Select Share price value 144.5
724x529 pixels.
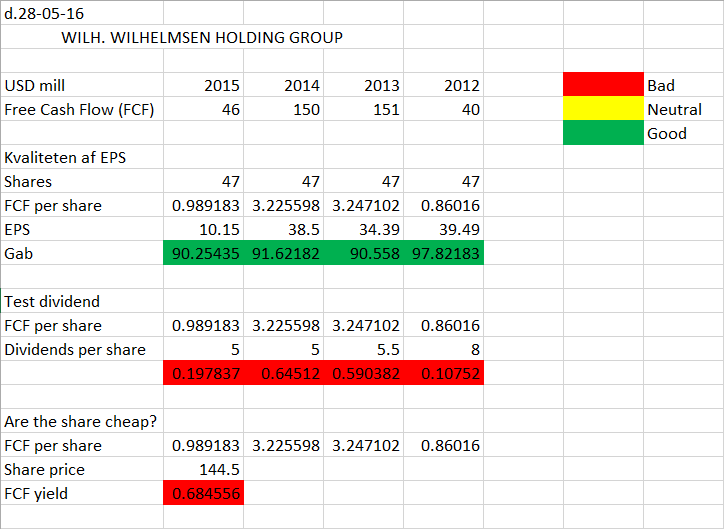coord(219,469)
